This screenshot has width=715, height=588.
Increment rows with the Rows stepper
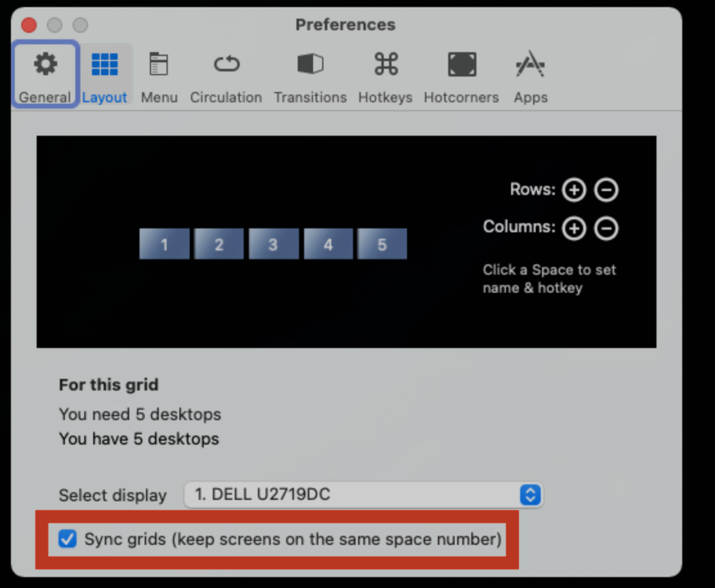point(574,189)
